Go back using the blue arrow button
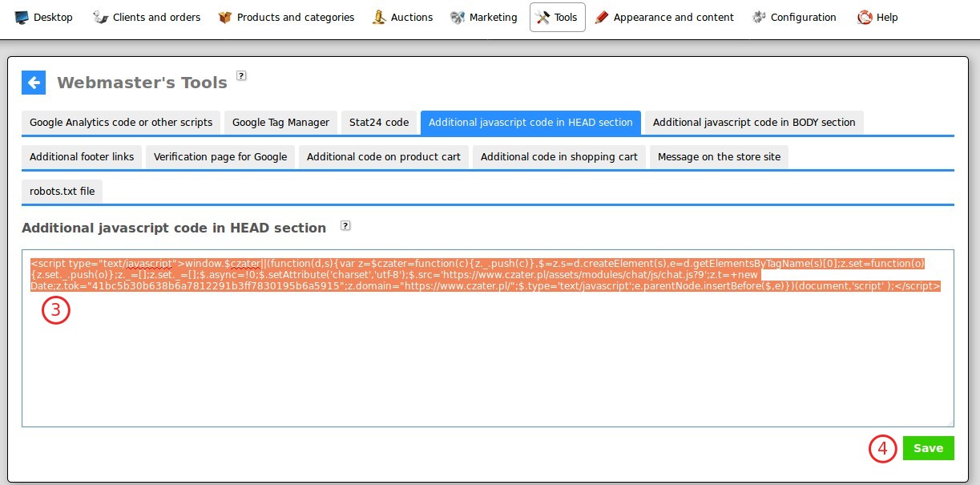980x485 pixels. click(34, 83)
